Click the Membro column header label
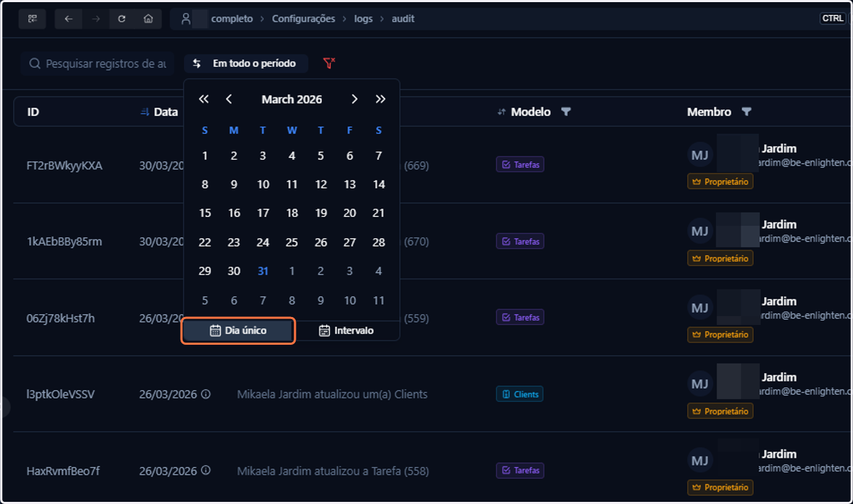853x504 pixels. tap(709, 112)
